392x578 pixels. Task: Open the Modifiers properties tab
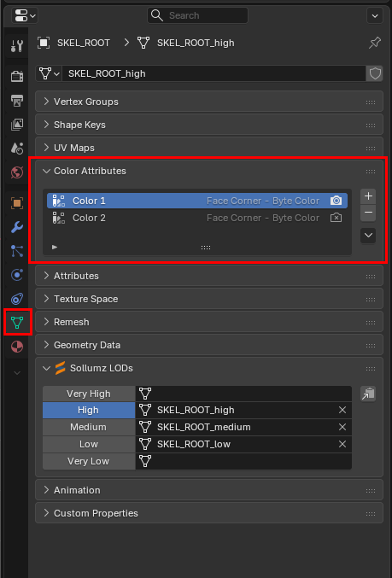click(x=17, y=227)
